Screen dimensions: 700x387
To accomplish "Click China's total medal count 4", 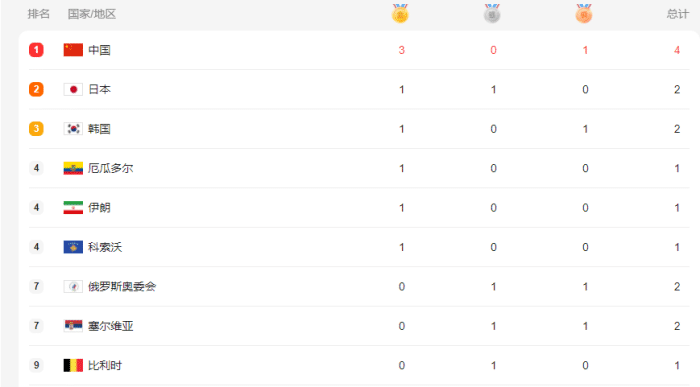I will coord(677,50).
